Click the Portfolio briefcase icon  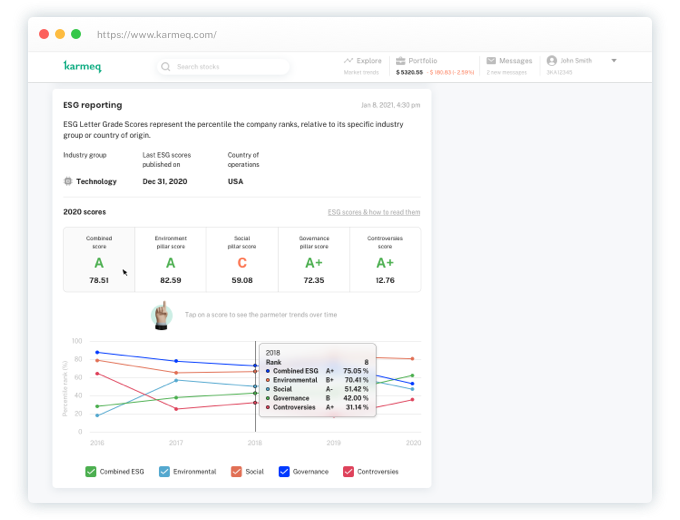coord(400,61)
